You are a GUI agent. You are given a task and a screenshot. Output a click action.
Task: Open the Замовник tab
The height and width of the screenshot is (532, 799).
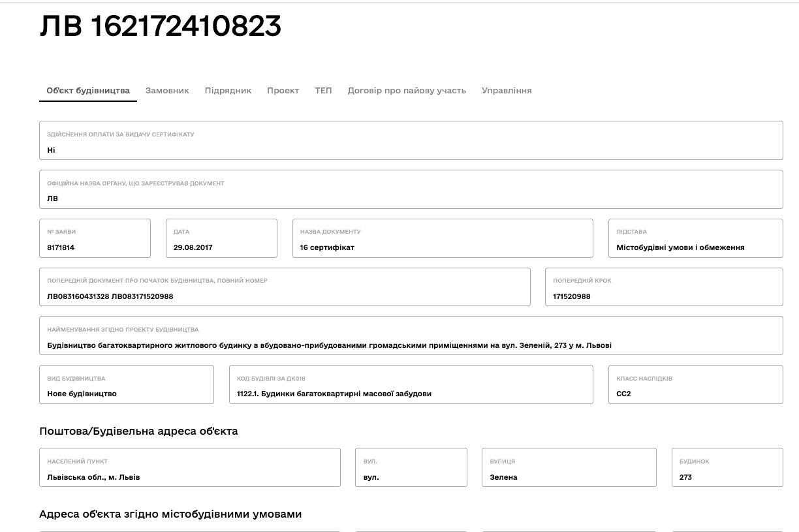[x=167, y=91]
